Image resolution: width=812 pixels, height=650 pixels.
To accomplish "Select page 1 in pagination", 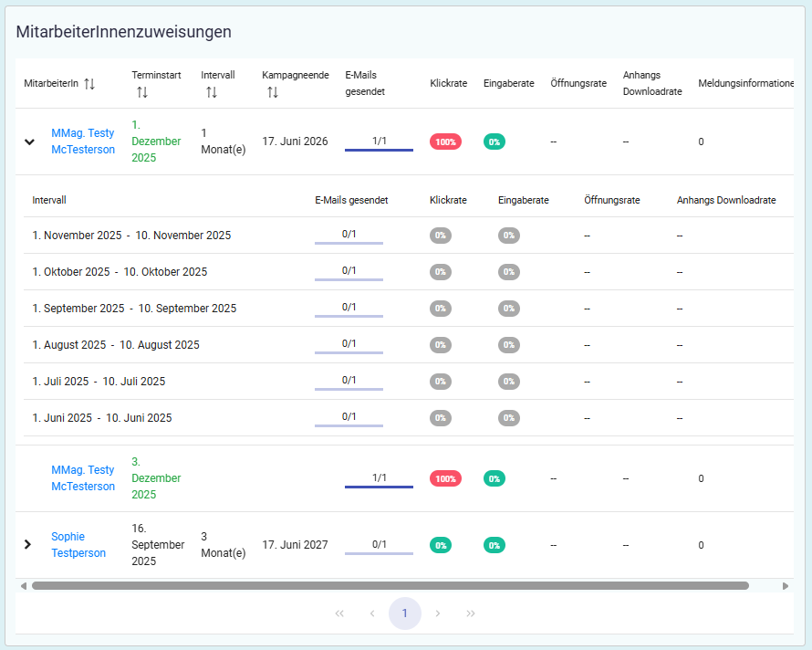I will 405,613.
